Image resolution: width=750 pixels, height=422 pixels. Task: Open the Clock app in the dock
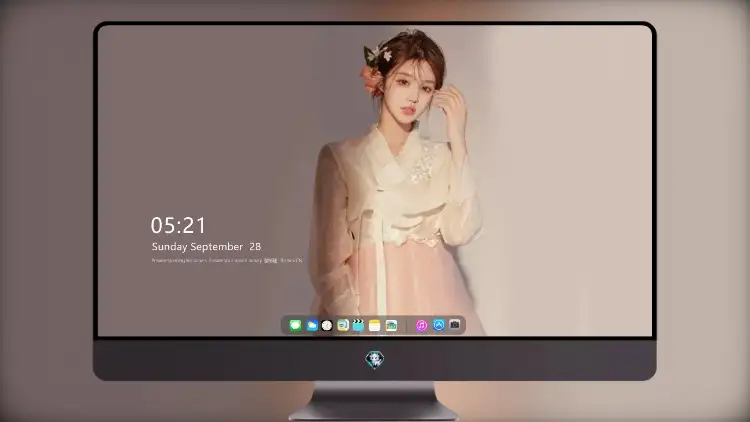point(327,325)
